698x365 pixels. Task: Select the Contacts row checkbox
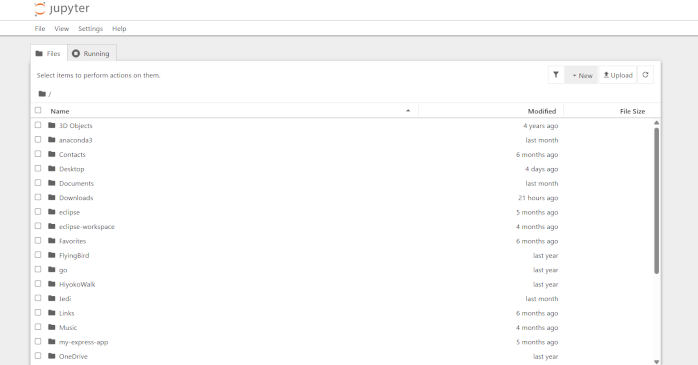pos(38,154)
